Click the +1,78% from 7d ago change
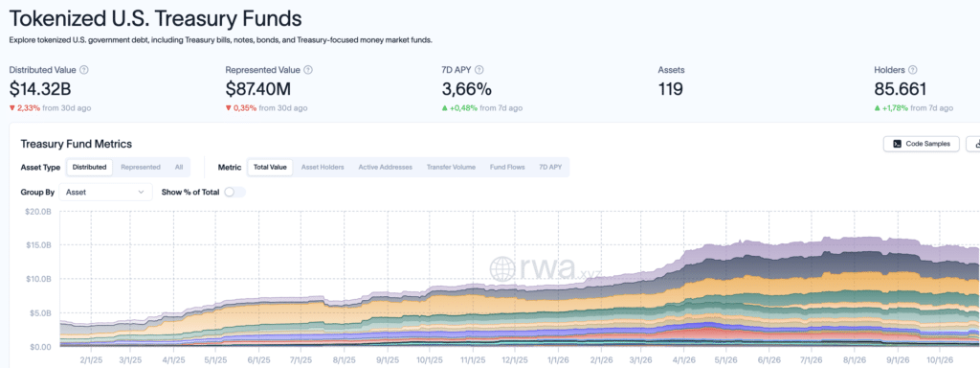980x368 pixels. [x=914, y=108]
